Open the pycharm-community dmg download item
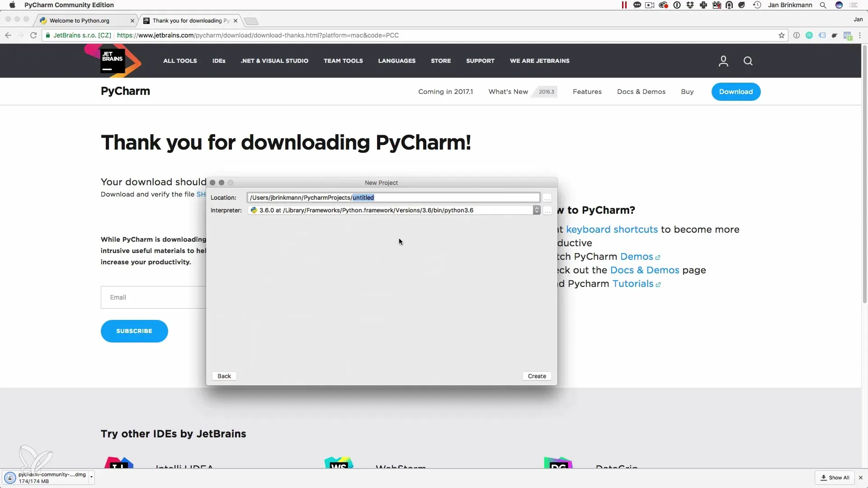 click(45, 478)
